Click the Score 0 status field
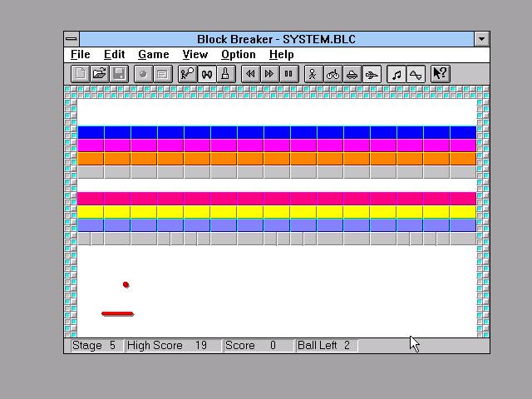 point(259,346)
